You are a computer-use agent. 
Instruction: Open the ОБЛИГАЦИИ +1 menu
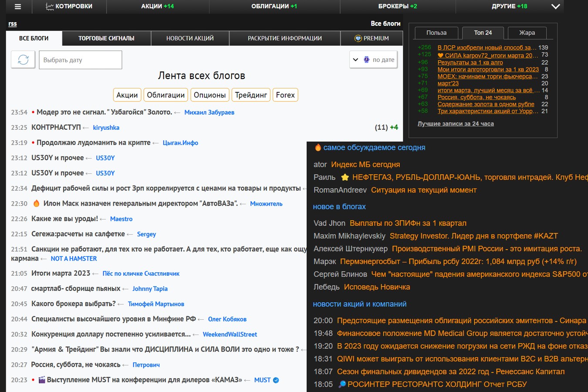click(274, 7)
